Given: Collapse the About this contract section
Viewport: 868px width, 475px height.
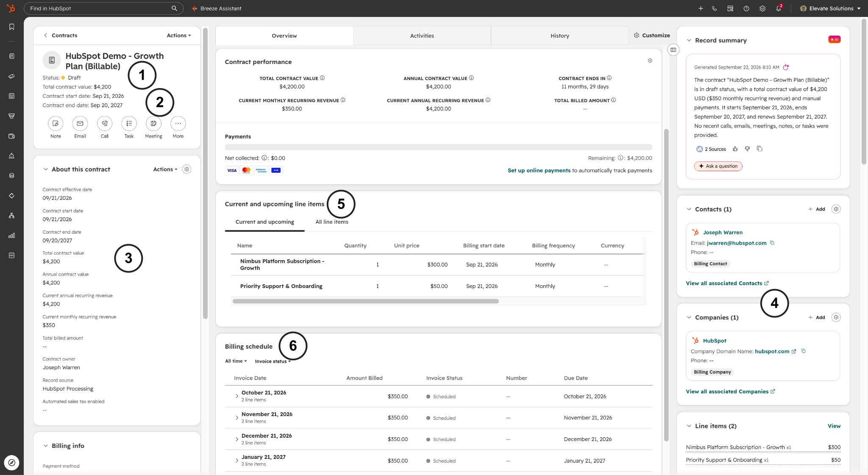Looking at the screenshot, I should [45, 169].
